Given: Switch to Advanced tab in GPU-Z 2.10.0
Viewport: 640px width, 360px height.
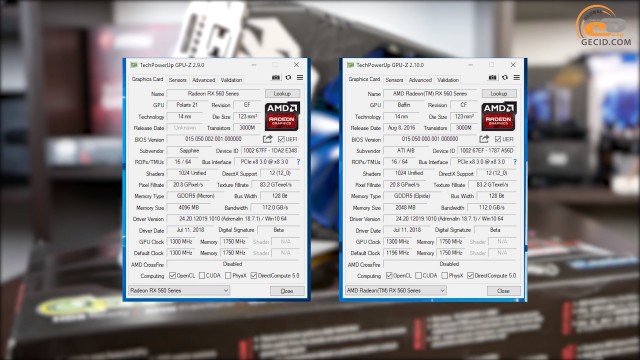Looking at the screenshot, I should click(420, 80).
